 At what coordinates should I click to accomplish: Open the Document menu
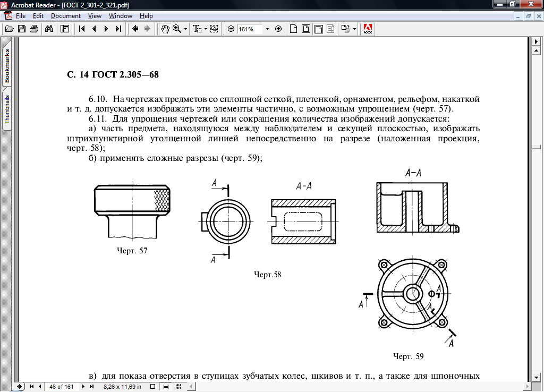[66, 16]
